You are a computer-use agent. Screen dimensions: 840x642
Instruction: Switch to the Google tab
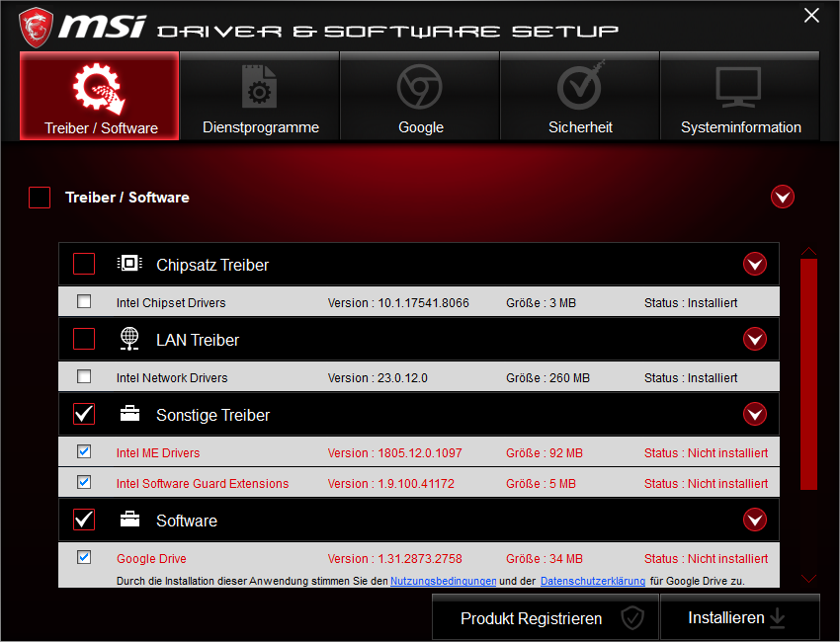[x=420, y=96]
